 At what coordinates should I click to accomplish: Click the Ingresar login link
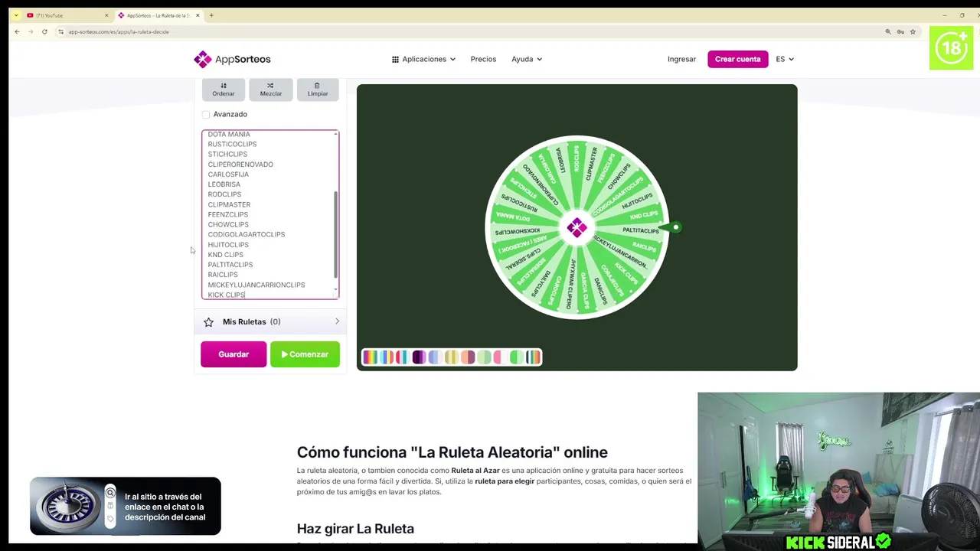(x=681, y=59)
